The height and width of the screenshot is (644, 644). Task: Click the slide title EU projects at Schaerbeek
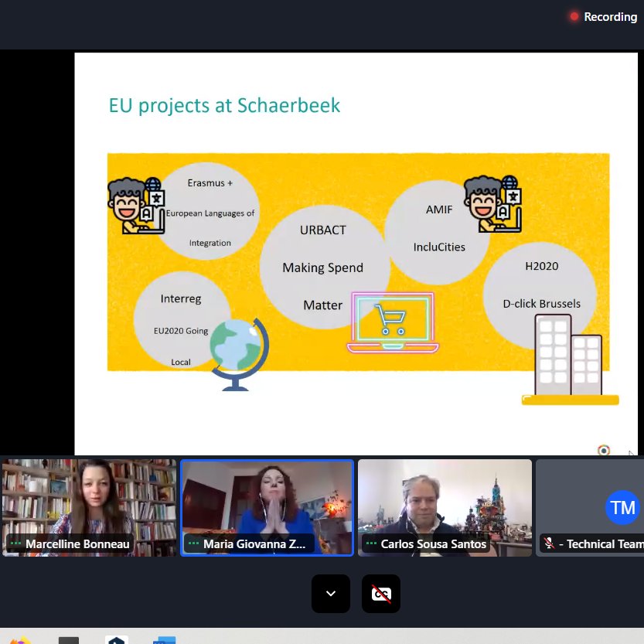(224, 106)
